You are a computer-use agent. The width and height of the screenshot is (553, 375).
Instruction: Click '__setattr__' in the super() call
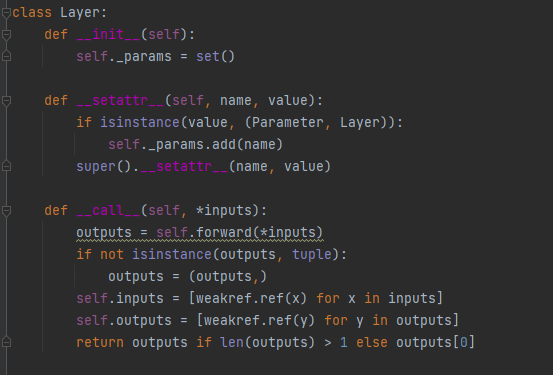point(184,167)
